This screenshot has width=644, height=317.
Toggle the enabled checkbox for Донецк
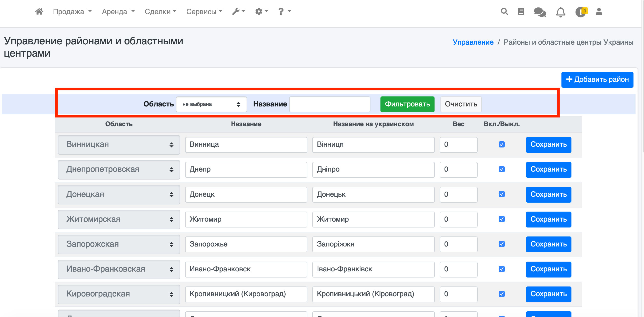[501, 194]
